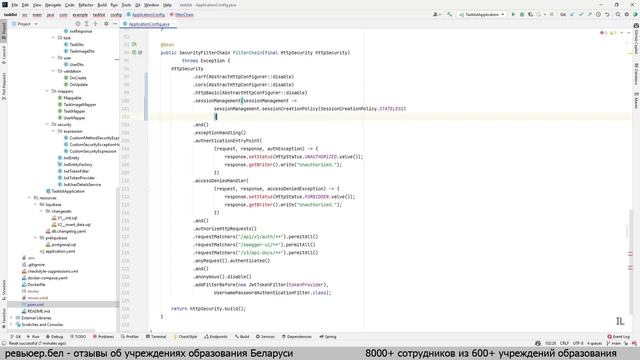
Task: Open TasklistApplication run configuration dropdown
Action: point(482,14)
